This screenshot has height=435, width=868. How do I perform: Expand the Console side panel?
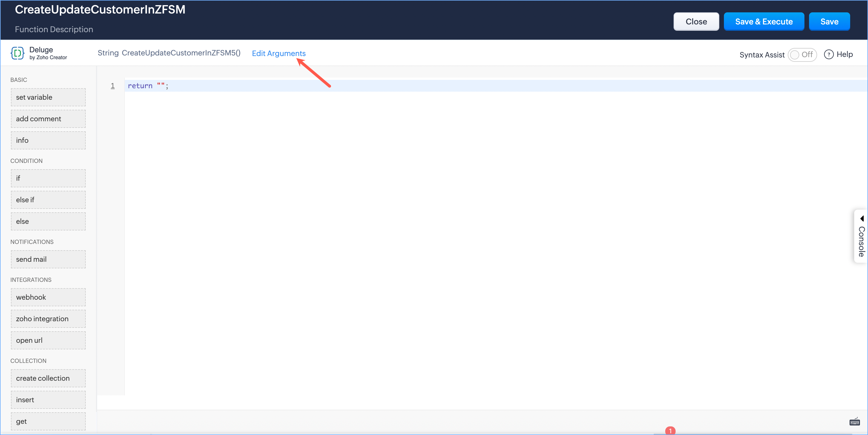pyautogui.click(x=861, y=236)
